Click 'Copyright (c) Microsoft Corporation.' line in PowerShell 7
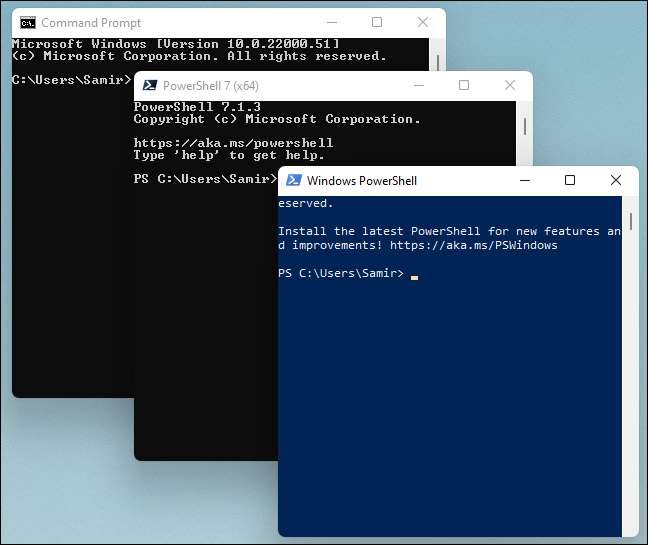This screenshot has height=545, width=648. click(x=277, y=119)
